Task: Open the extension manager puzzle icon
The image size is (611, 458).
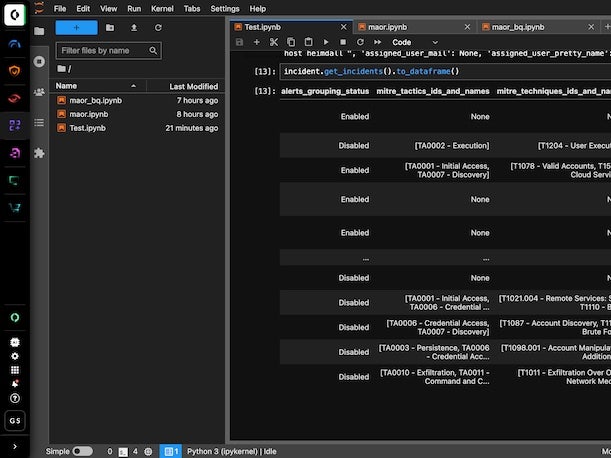Action: tap(39, 153)
